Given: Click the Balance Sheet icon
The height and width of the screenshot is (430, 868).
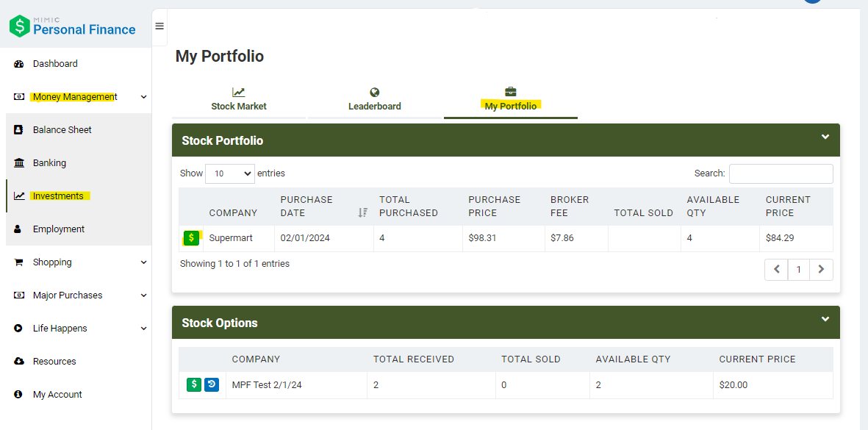Looking at the screenshot, I should tap(19, 130).
